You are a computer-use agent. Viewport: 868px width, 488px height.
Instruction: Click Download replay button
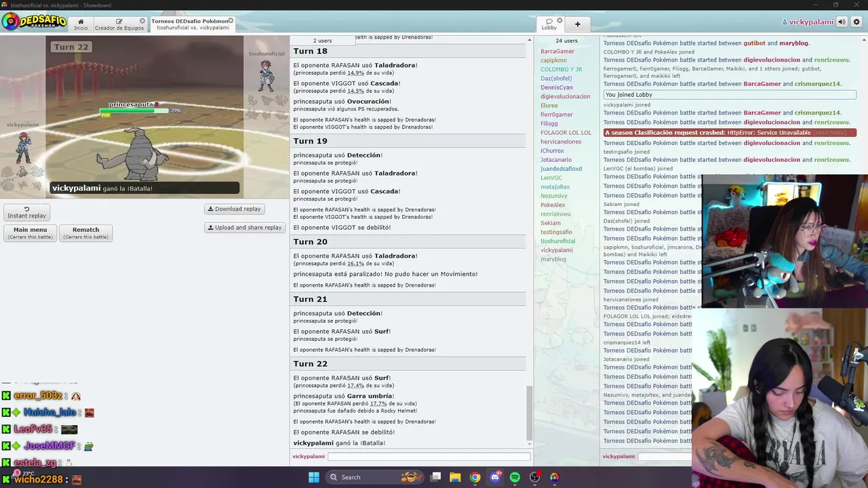(x=234, y=209)
